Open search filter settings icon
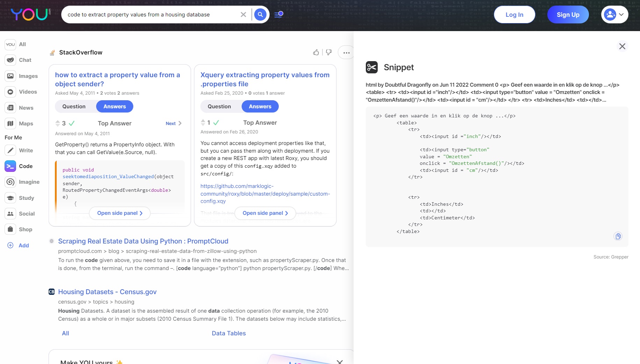Image resolution: width=640 pixels, height=364 pixels. click(279, 15)
